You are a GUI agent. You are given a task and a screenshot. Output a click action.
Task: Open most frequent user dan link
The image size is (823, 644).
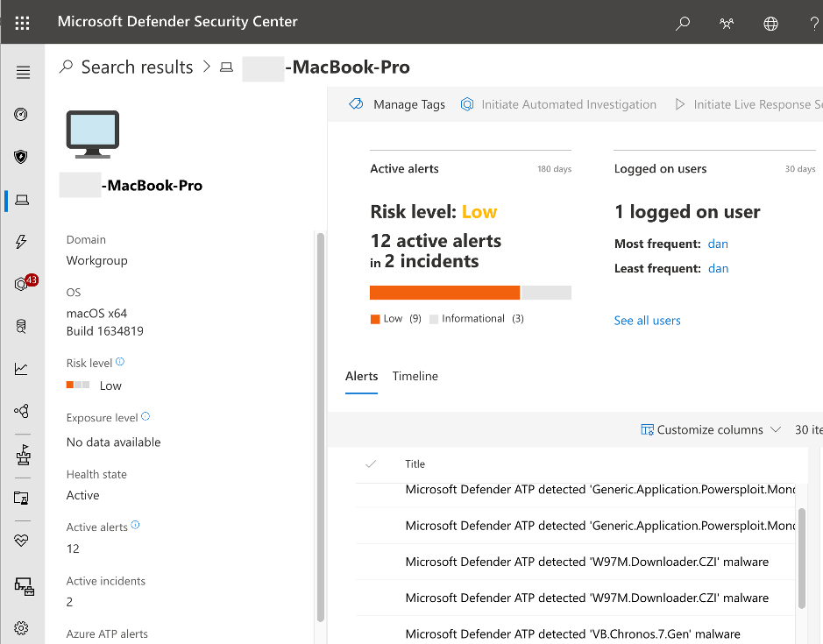point(718,244)
